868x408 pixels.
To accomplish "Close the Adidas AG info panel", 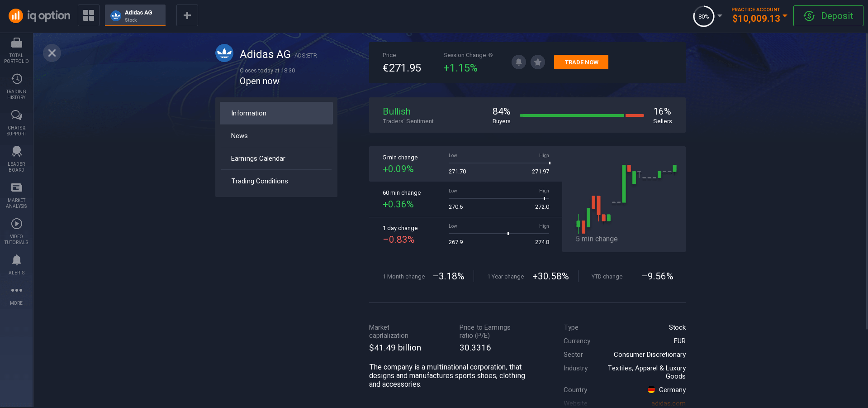I will 52,53.
